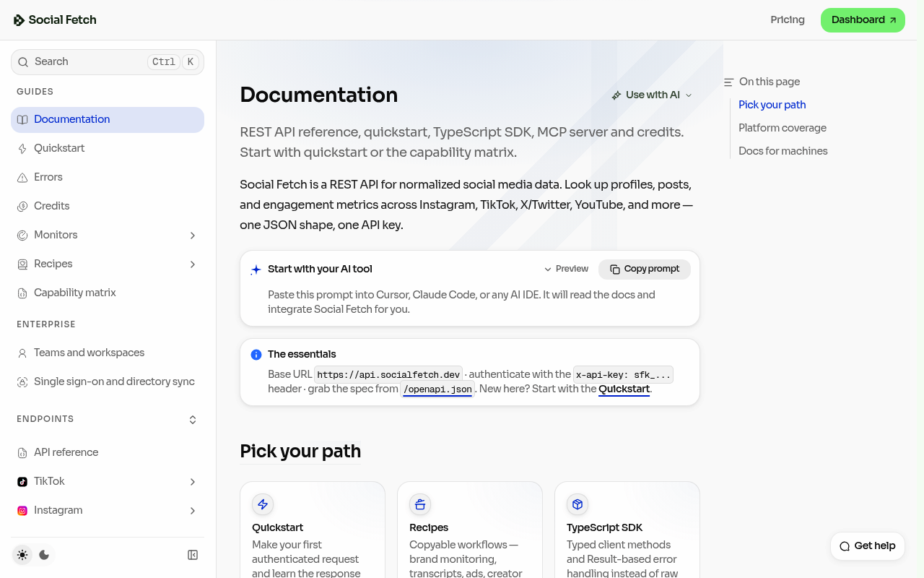Expand the prompt Preview toggle

(567, 269)
